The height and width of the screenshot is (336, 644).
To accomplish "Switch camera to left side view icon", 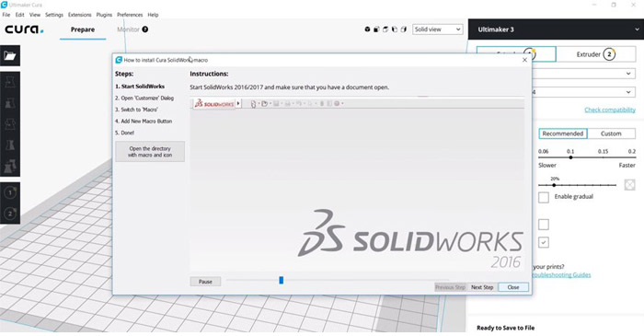I will (x=395, y=29).
